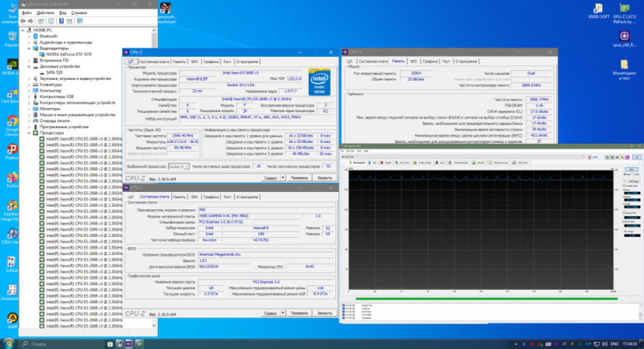
Task: Open the 00000-SOFT desktop folder
Action: point(598,11)
